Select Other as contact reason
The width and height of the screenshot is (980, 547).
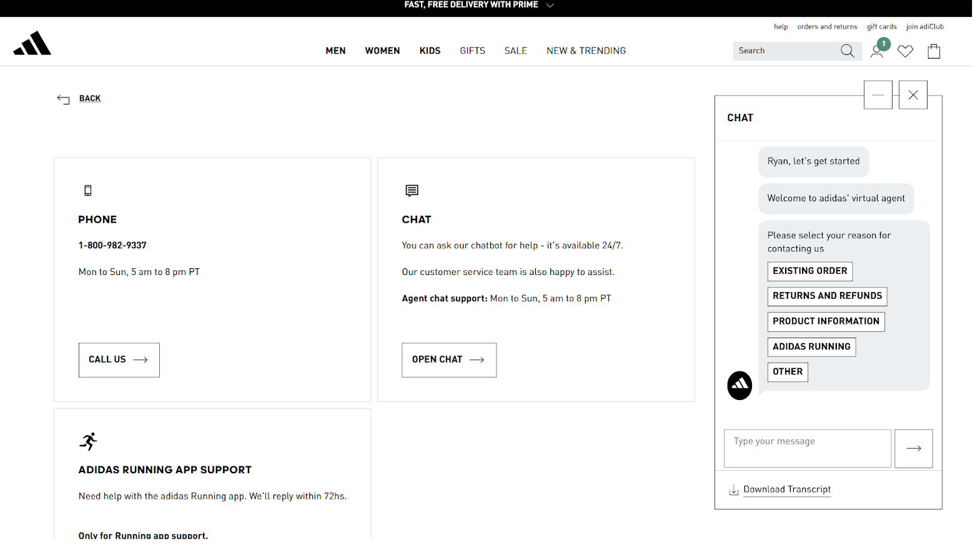click(788, 372)
